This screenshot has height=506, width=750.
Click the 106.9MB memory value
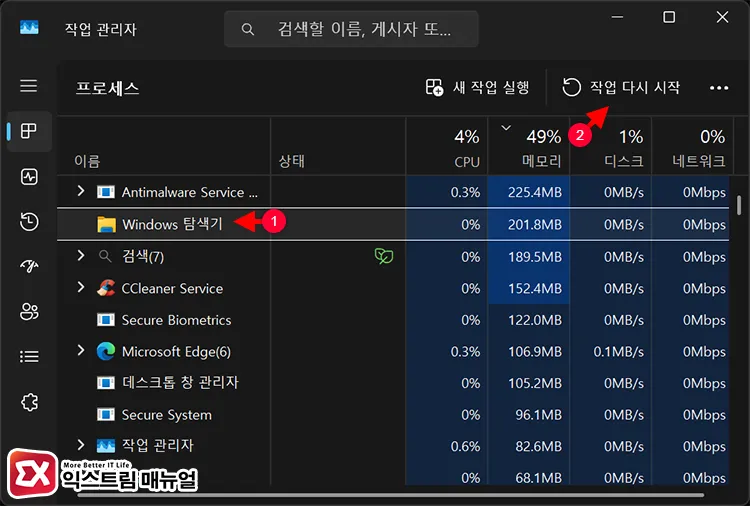pos(535,352)
